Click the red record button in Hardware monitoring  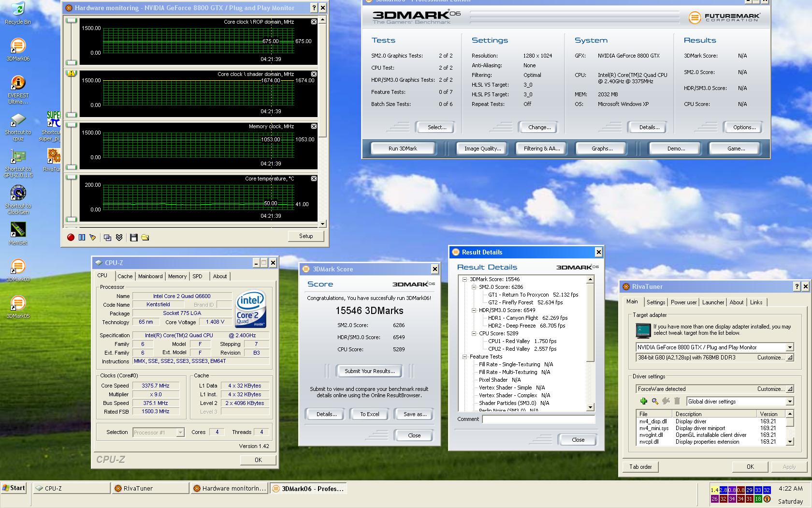click(71, 237)
